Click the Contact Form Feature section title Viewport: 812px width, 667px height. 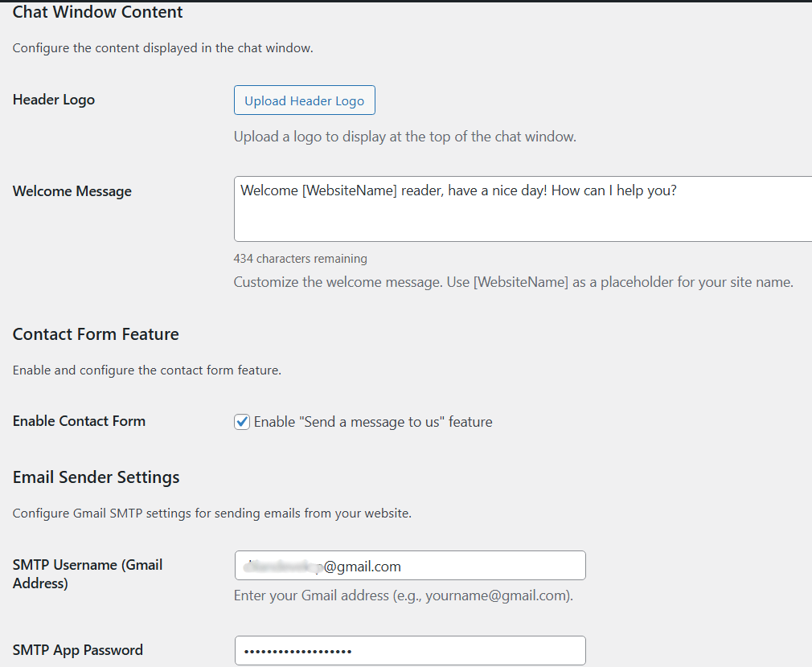click(96, 333)
